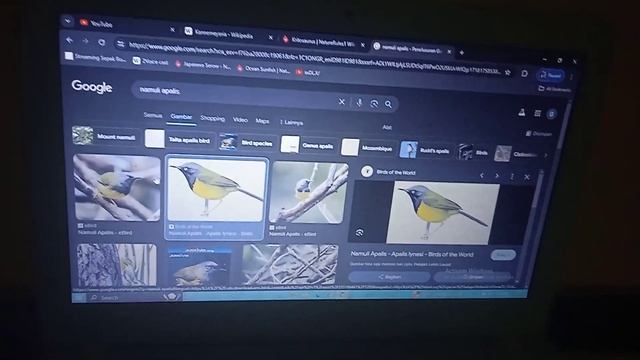
Task: Click the Google logo
Action: [x=92, y=87]
